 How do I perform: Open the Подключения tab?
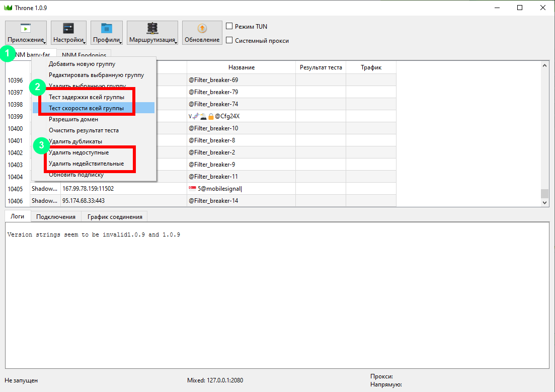pyautogui.click(x=56, y=217)
